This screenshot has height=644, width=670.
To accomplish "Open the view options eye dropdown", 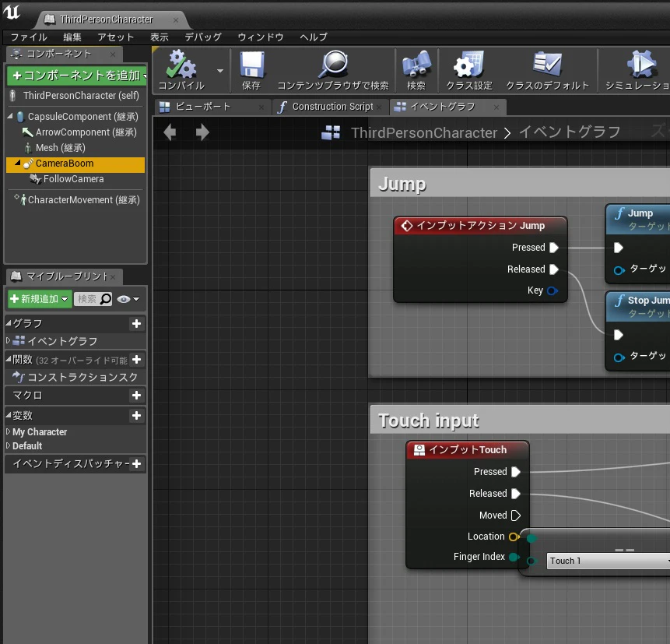I will coord(128,299).
